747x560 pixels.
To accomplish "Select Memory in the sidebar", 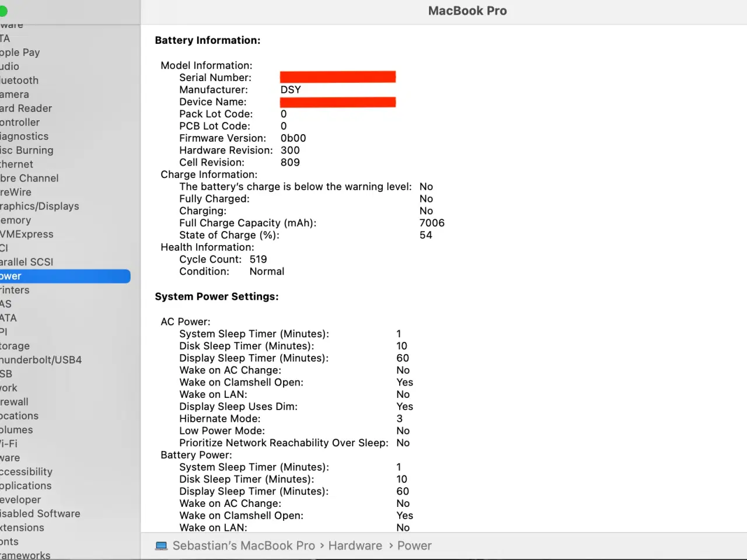I will tap(16, 220).
